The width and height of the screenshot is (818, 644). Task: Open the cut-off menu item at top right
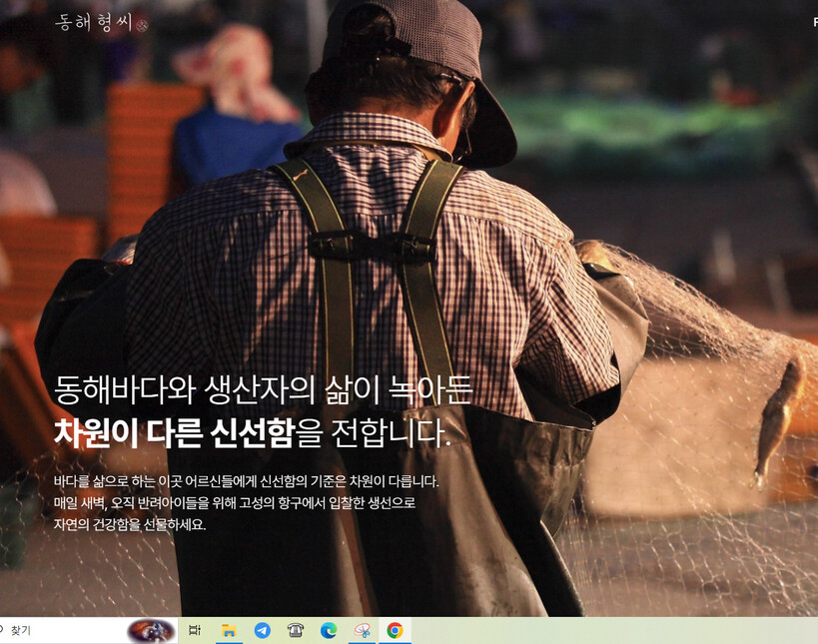pos(814,22)
